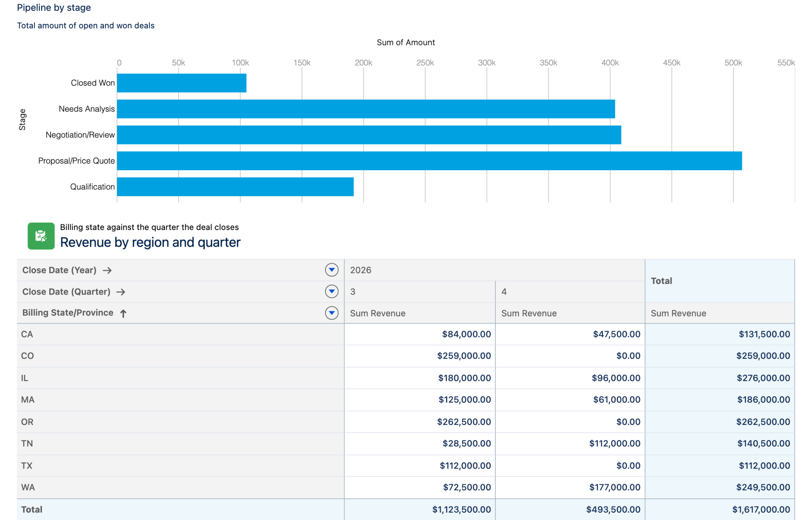Click the quarter 4 column header

pos(570,292)
